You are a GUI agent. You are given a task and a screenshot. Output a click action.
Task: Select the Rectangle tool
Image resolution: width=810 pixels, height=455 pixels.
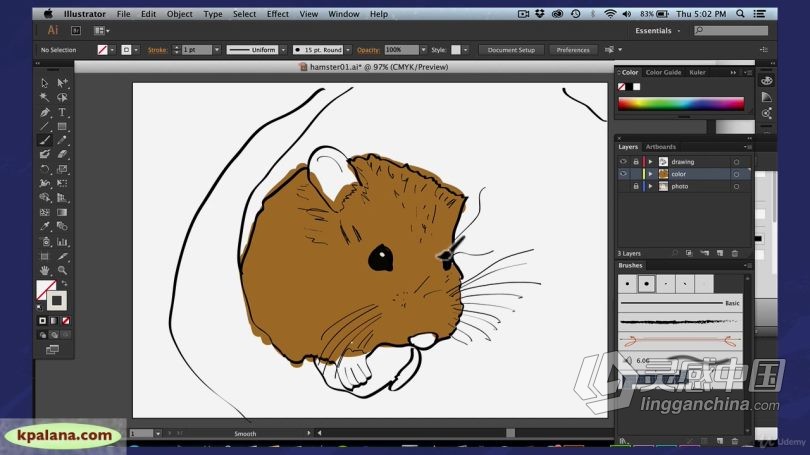coord(62,126)
